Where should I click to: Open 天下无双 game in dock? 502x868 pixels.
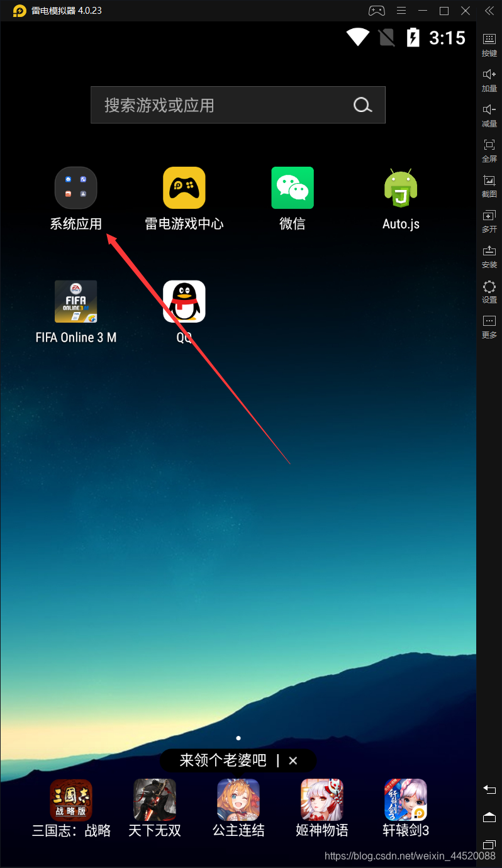(x=155, y=800)
